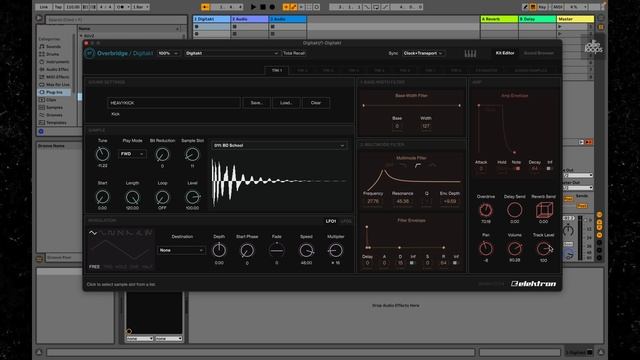Image resolution: width=640 pixels, height=360 pixels.
Task: Click the Base-Width Filter slider line
Action: (x=411, y=105)
